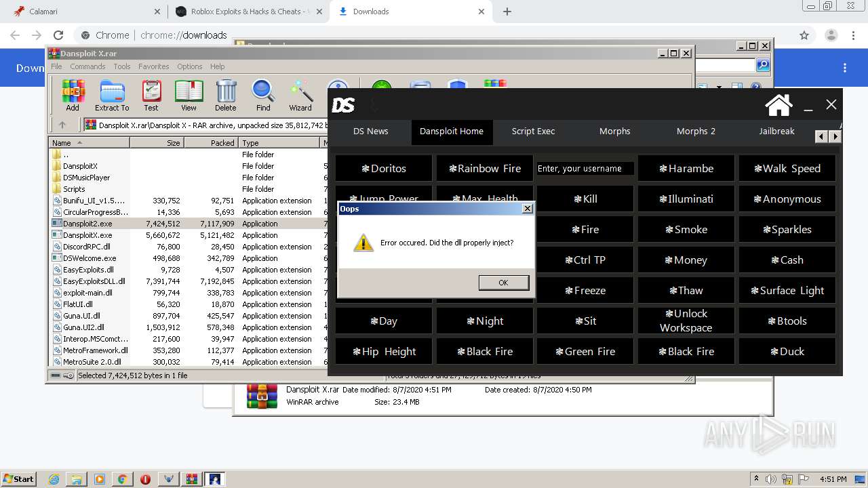Launch the Wizard wand icon
The width and height of the screenshot is (868, 488).
[x=300, y=95]
